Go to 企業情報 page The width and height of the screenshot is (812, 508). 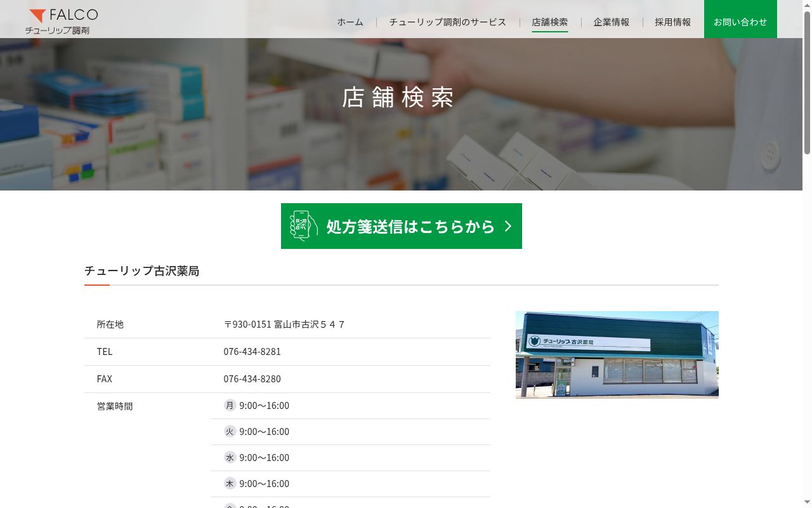[x=612, y=22]
